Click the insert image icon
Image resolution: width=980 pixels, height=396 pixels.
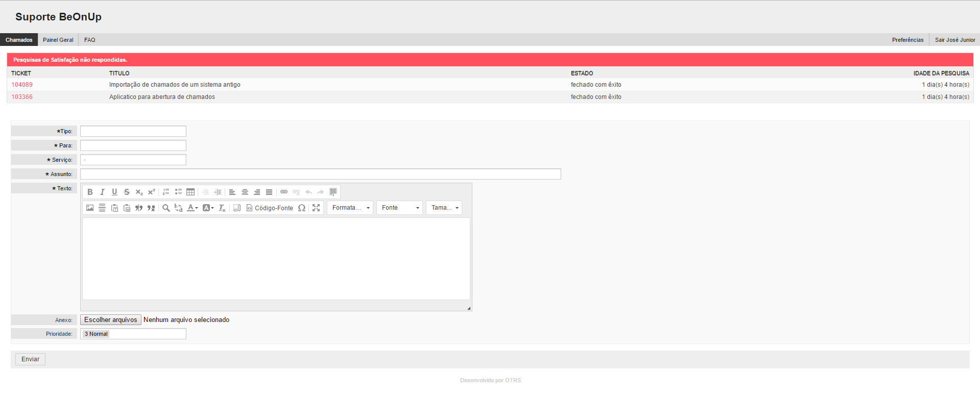[90, 208]
